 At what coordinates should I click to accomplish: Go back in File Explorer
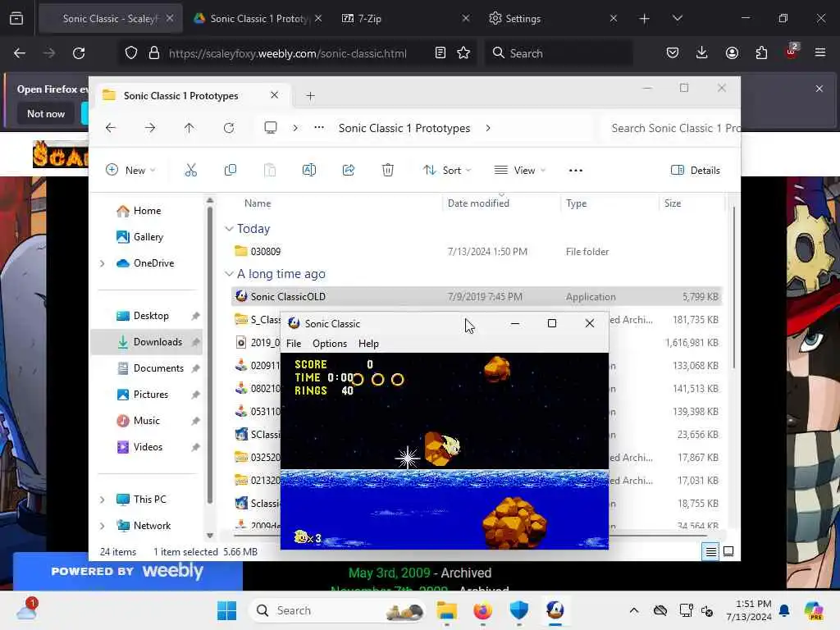tap(111, 128)
